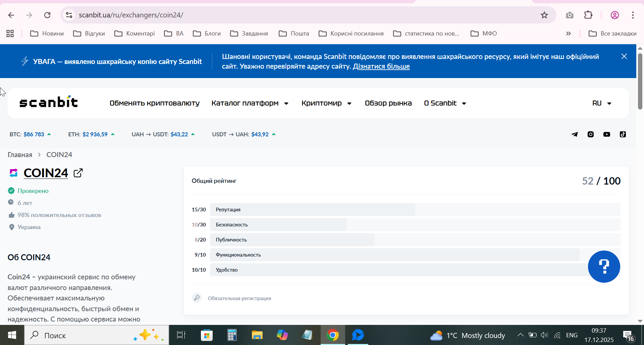The image size is (644, 345).
Task: Dismiss the blue warning banner
Action: pos(624,56)
